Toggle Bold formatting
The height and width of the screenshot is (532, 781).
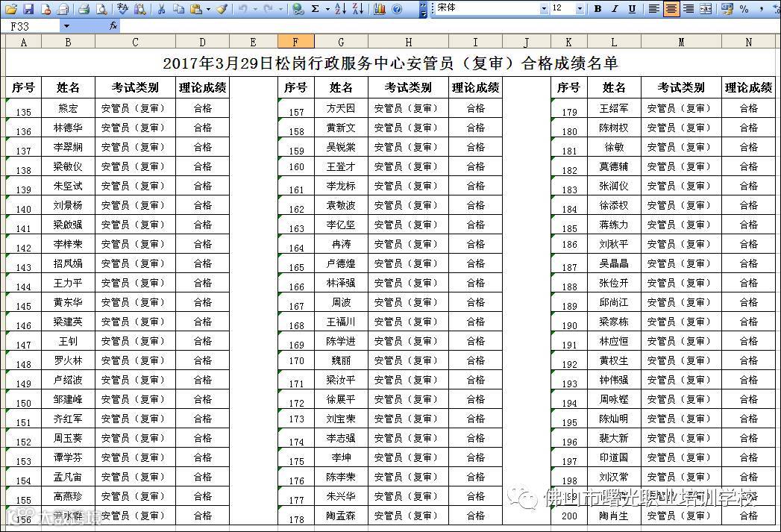click(597, 8)
